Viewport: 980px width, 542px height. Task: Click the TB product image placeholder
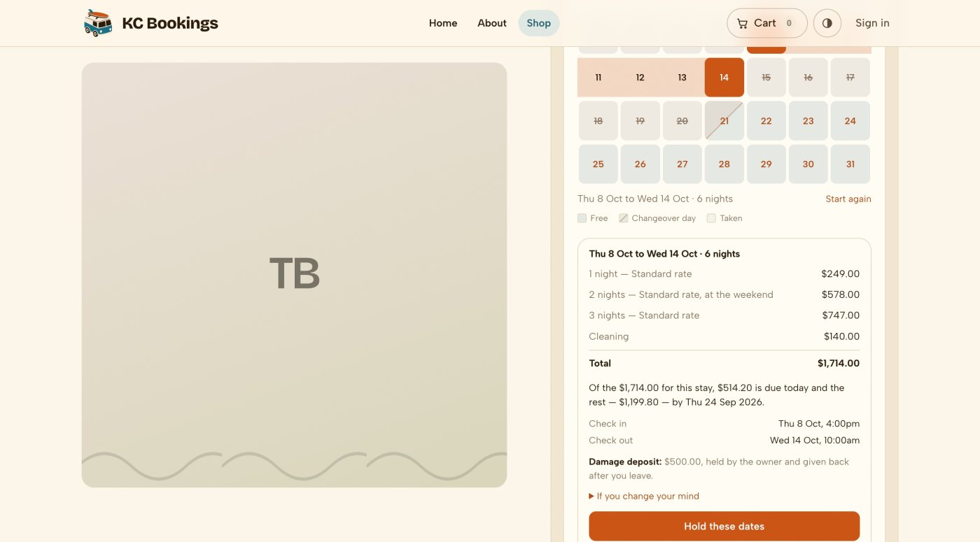pos(294,275)
